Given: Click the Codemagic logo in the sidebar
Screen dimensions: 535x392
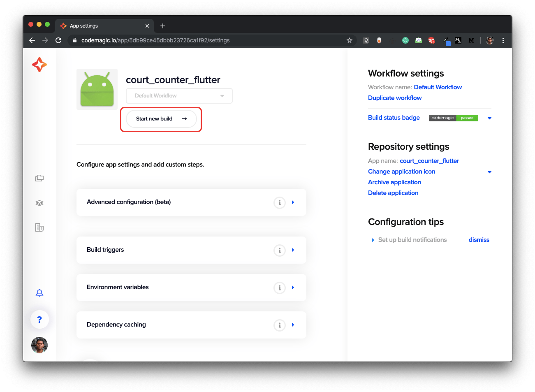Looking at the screenshot, I should (x=39, y=65).
